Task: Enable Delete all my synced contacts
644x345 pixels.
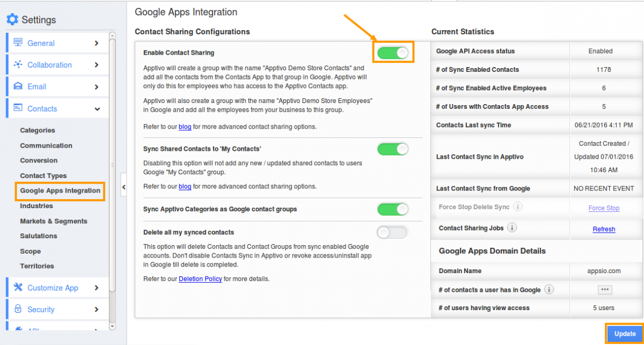Action: click(393, 231)
